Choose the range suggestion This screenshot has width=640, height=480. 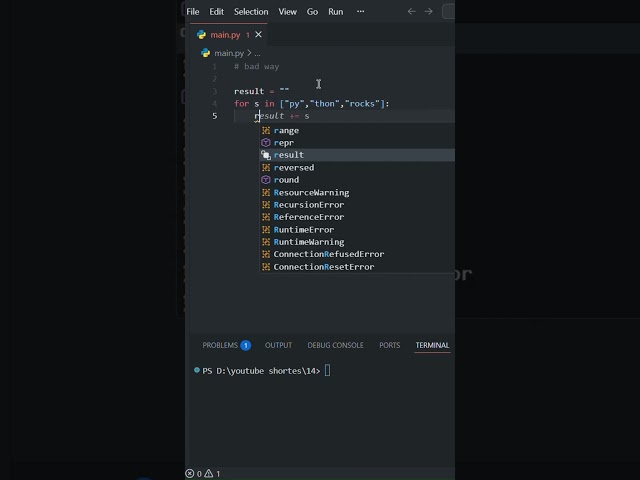tap(357, 131)
